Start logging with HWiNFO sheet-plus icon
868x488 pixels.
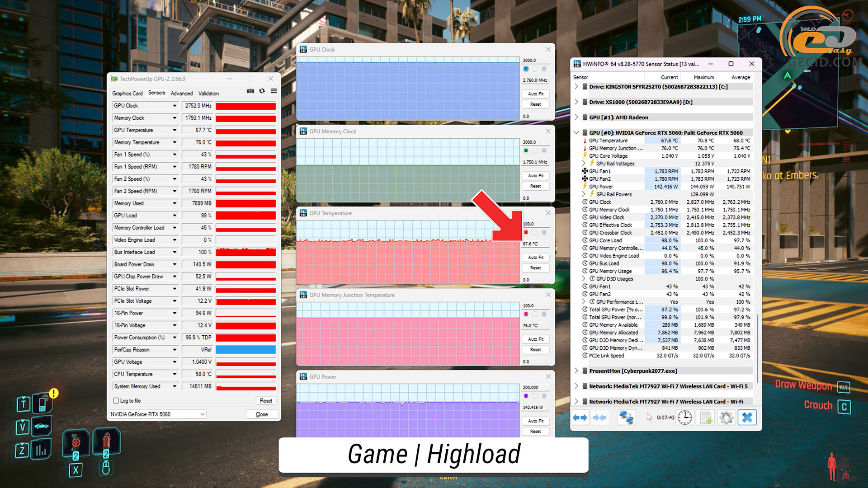[706, 418]
